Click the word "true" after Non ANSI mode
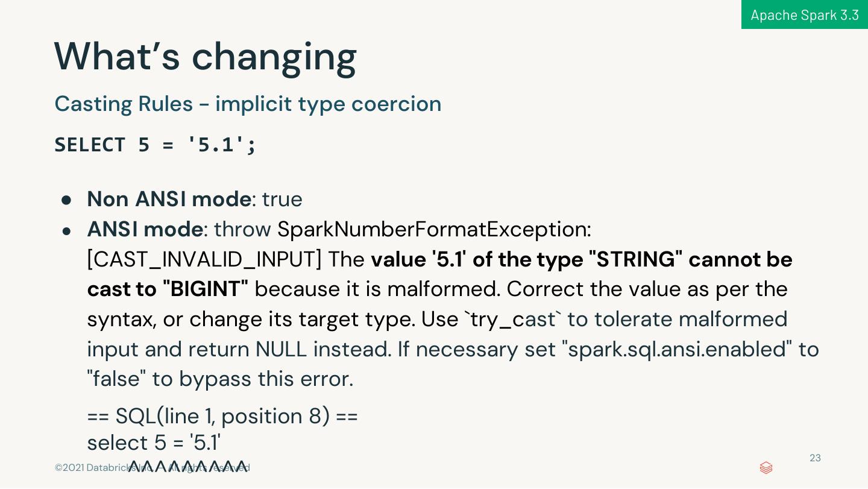This screenshot has height=489, width=868. 282,199
